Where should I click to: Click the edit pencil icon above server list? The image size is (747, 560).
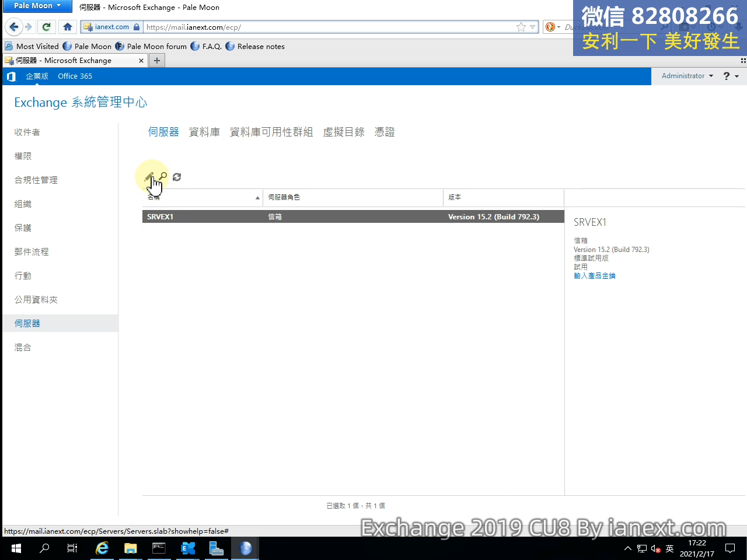[x=149, y=176]
